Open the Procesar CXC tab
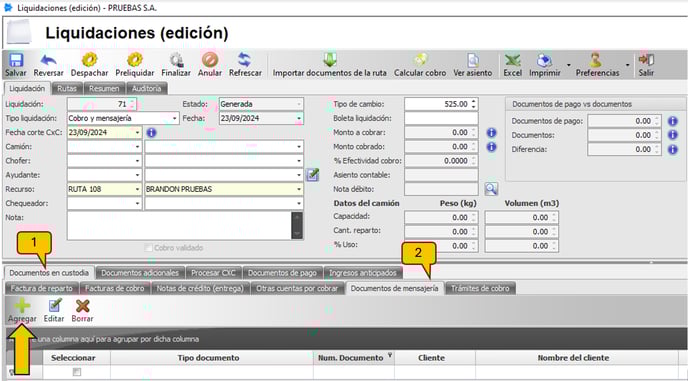 point(213,273)
